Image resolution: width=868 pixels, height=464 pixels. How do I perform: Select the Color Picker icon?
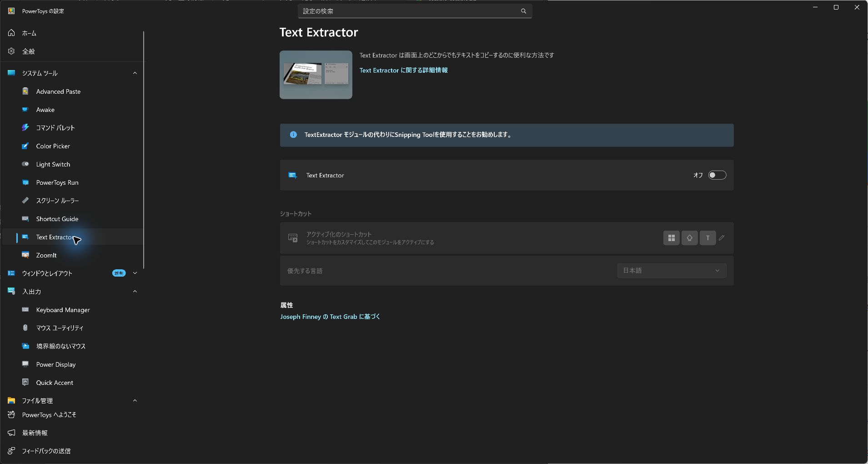point(25,146)
